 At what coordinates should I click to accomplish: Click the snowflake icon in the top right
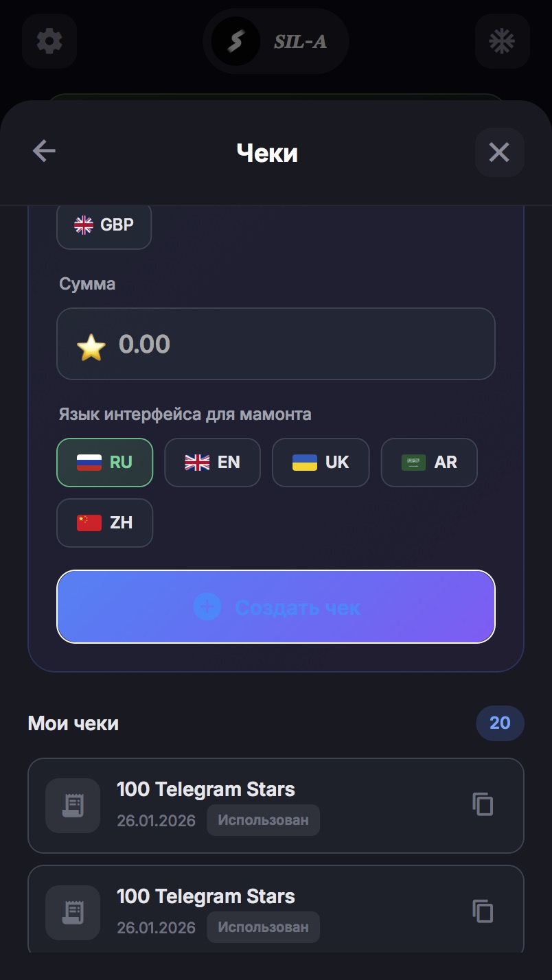pyautogui.click(x=502, y=41)
